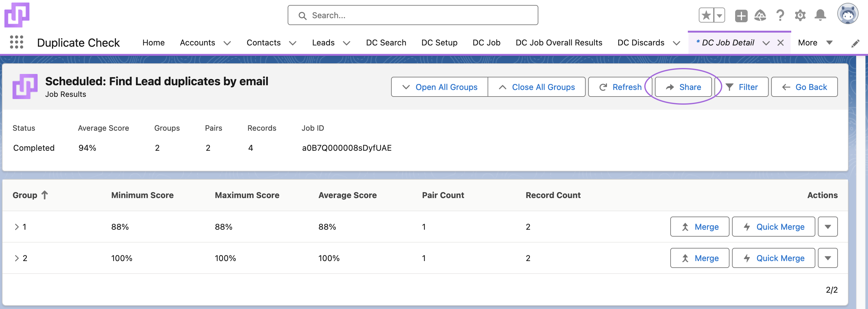Share the job results
This screenshot has width=868, height=309.
(x=683, y=87)
